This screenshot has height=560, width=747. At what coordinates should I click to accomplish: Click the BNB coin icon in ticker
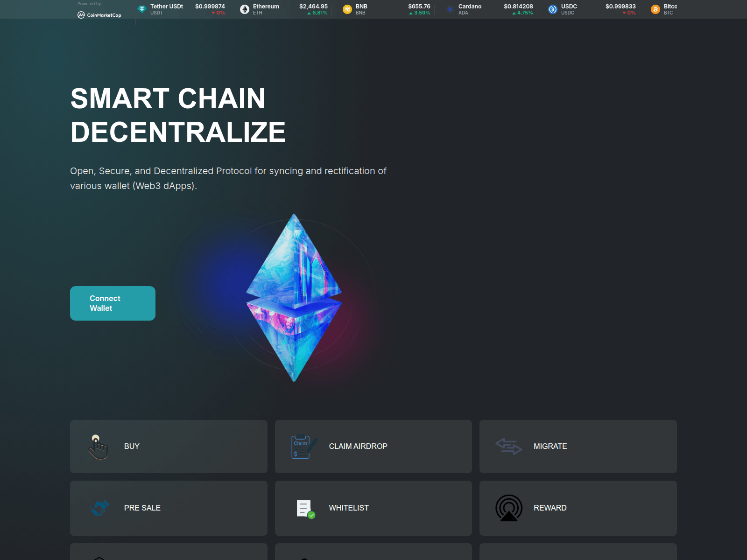tap(347, 9)
